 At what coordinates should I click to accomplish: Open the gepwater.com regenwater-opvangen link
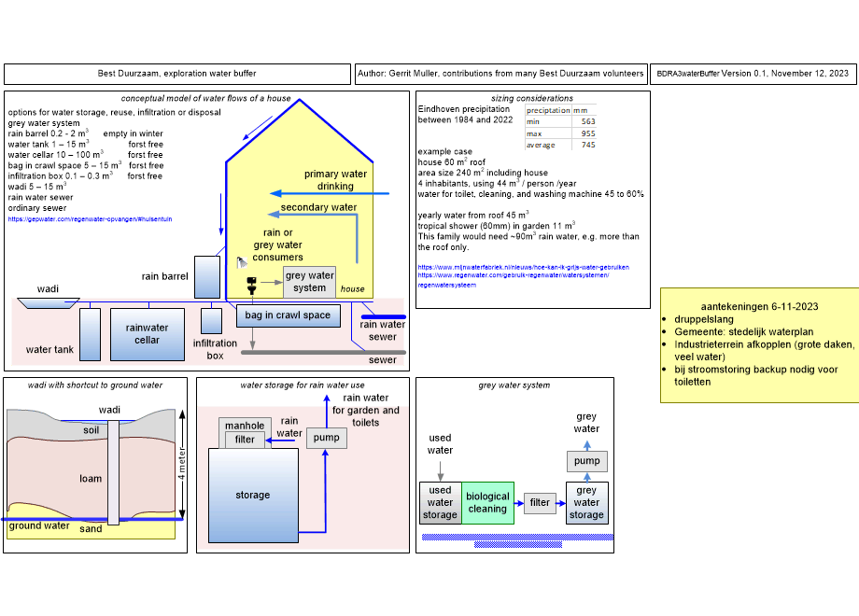coord(90,219)
